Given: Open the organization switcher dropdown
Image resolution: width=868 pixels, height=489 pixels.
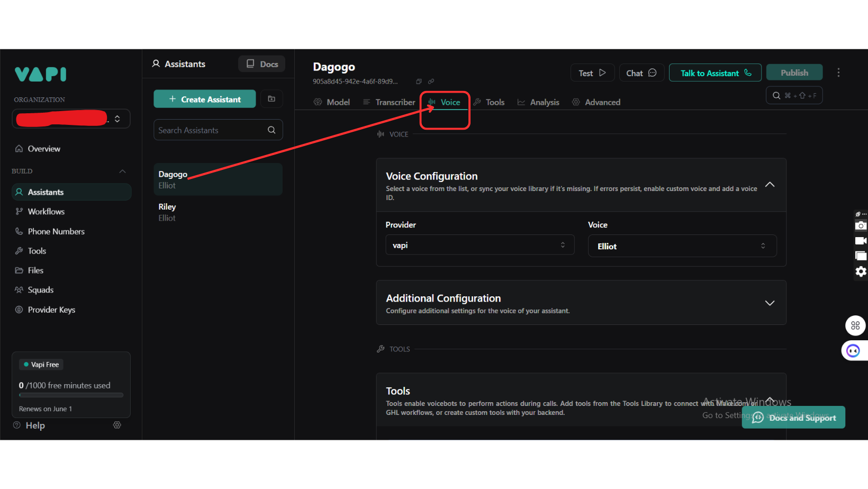Looking at the screenshot, I should pos(117,119).
